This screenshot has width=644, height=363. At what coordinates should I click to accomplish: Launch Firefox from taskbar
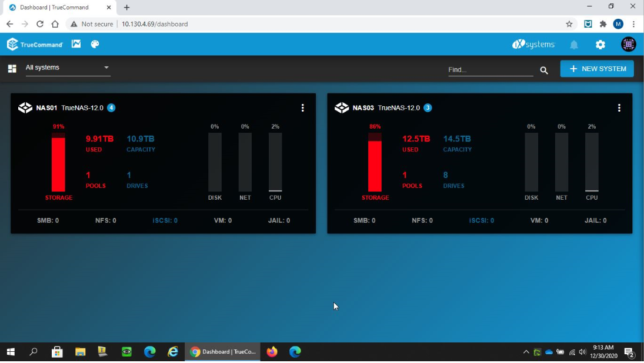(x=272, y=352)
